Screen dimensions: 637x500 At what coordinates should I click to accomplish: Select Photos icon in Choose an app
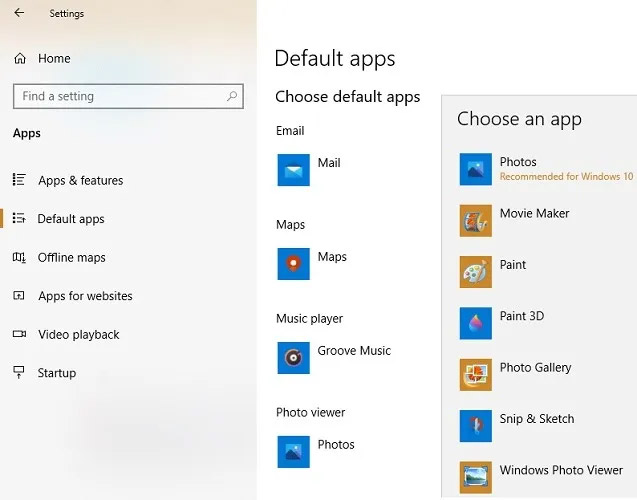476,169
